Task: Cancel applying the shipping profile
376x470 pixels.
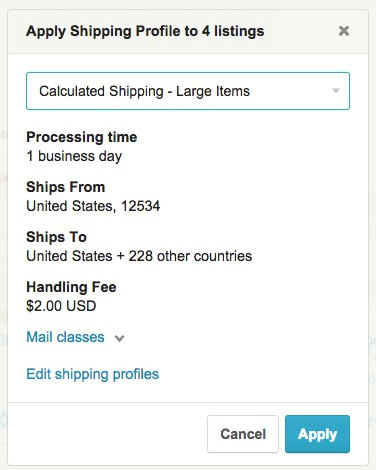Action: coord(243,434)
